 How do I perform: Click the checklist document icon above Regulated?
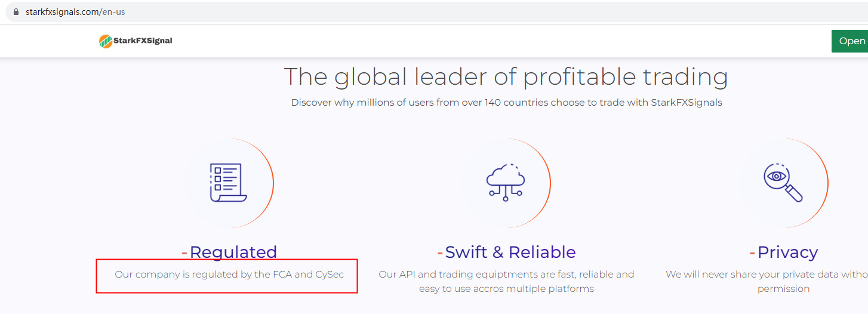coord(229,183)
